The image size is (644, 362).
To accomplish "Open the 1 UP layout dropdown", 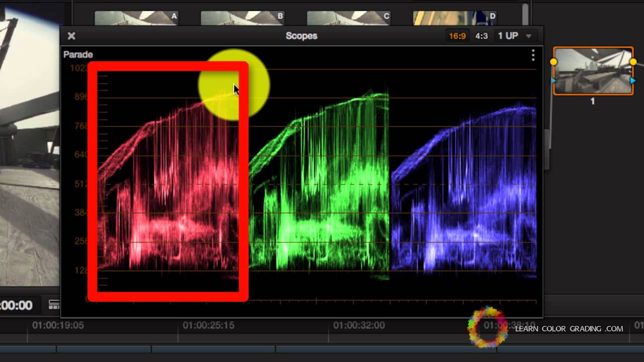I will [x=514, y=36].
